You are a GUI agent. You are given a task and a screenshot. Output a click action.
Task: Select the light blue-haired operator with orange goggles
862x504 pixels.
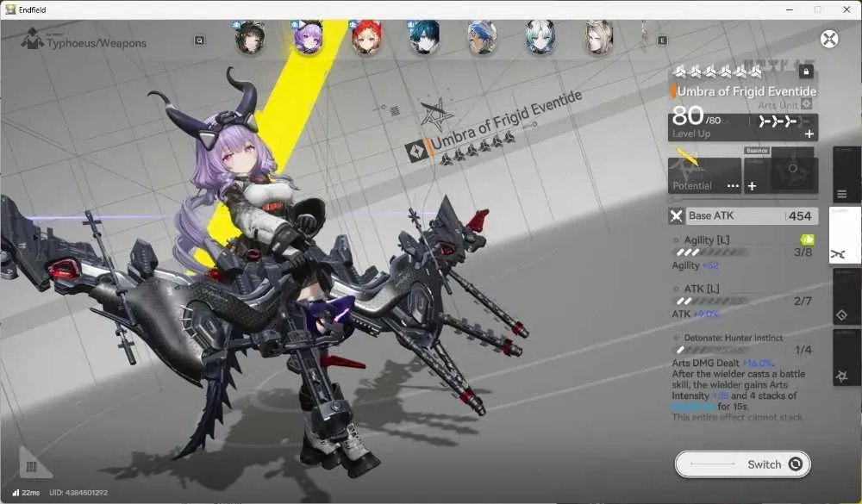[482, 37]
